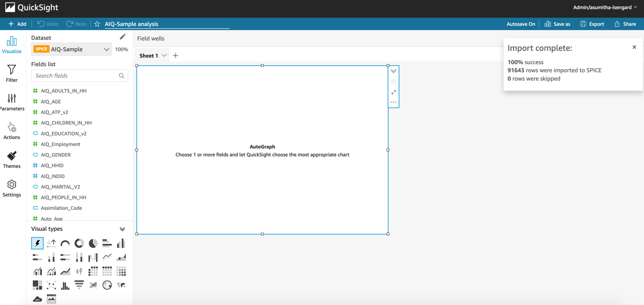Open the Export menu
This screenshot has width=644, height=305.
tap(592, 24)
